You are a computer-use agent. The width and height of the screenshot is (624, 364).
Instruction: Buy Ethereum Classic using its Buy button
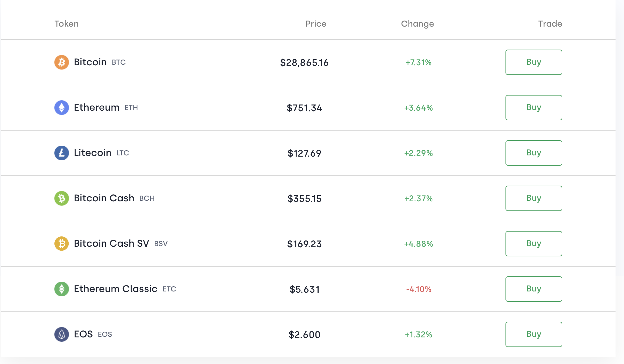(534, 289)
